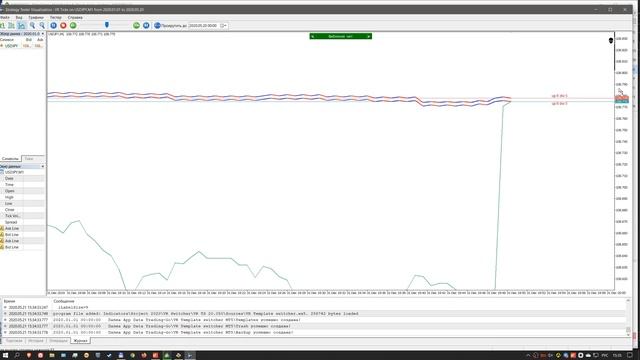Image resolution: width=640 pixels, height=360 pixels.
Task: Select journal row mentioning Trash folder
Action: (314, 326)
